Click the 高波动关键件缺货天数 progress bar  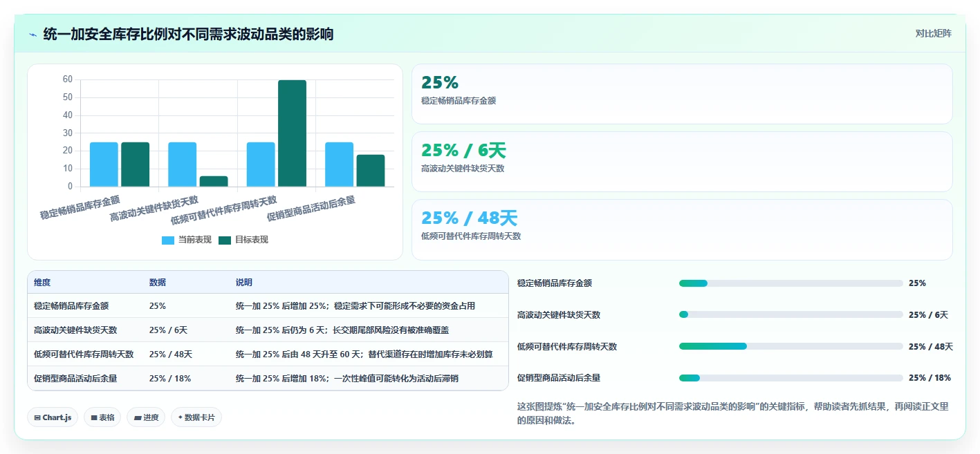coord(791,314)
